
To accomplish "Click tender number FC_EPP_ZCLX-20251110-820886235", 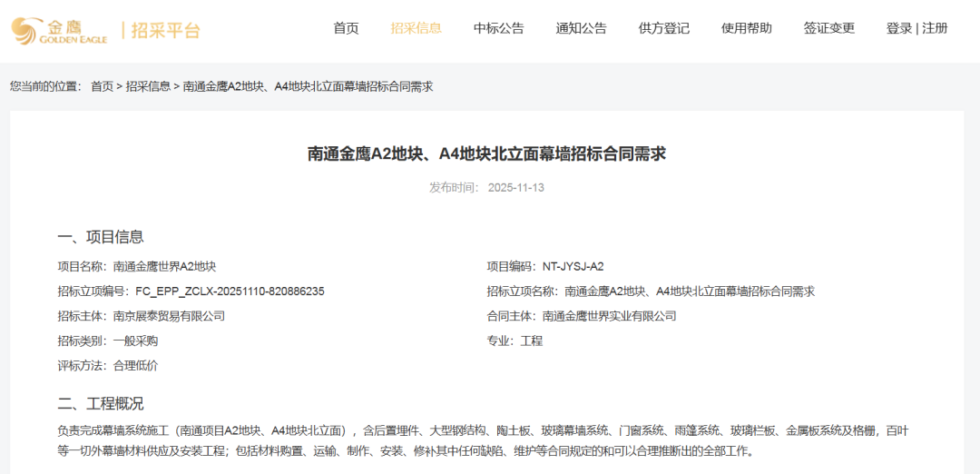I will [x=230, y=291].
